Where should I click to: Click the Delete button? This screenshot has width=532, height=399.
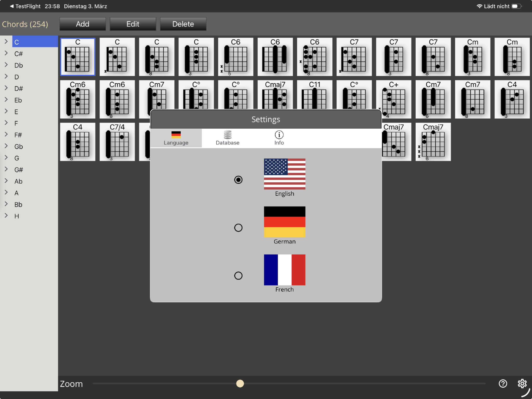[183, 24]
